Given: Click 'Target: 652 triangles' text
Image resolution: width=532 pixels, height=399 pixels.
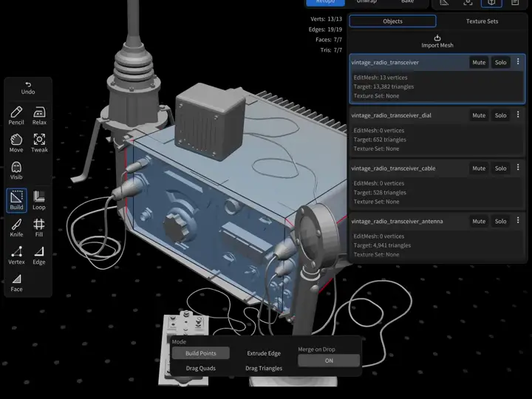Looking at the screenshot, I should 380,140.
